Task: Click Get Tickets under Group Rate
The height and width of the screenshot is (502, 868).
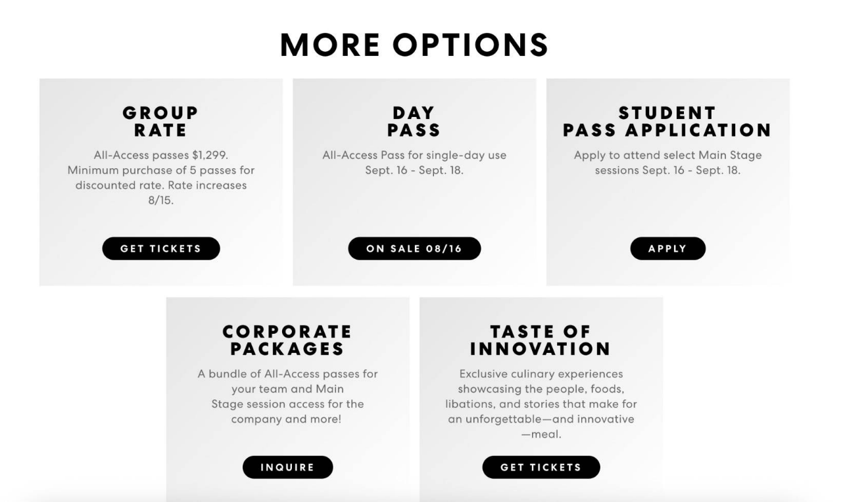Action: click(x=161, y=248)
